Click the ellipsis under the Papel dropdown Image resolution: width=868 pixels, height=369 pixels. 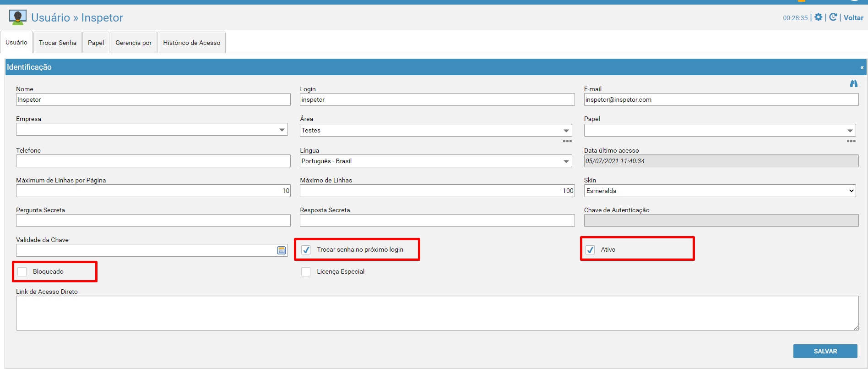pyautogui.click(x=851, y=141)
